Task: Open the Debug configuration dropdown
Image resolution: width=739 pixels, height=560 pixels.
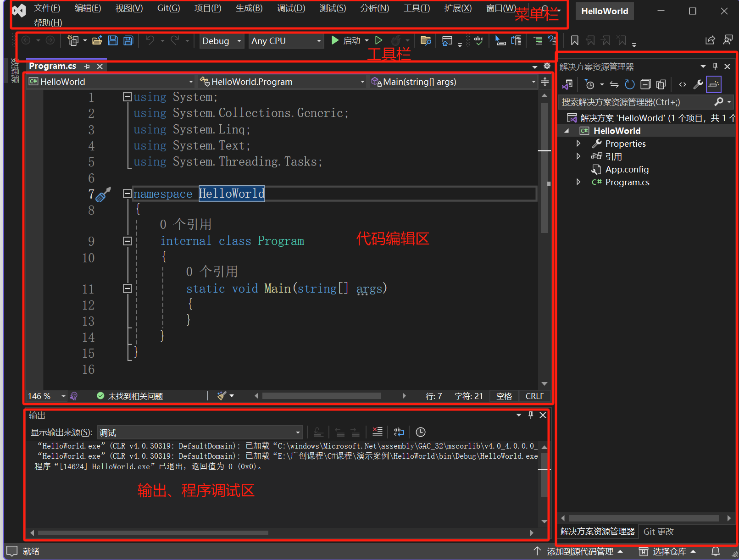Action: (x=222, y=41)
